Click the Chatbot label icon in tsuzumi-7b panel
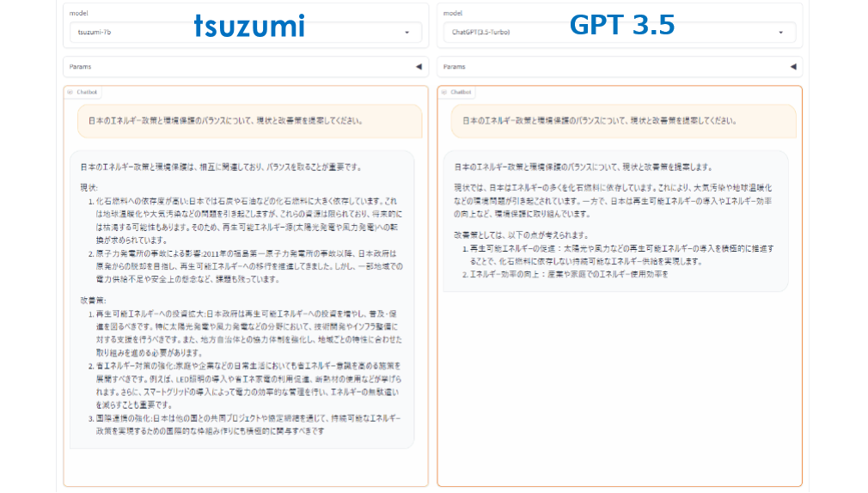This screenshot has width=868, height=493. pyautogui.click(x=70, y=92)
